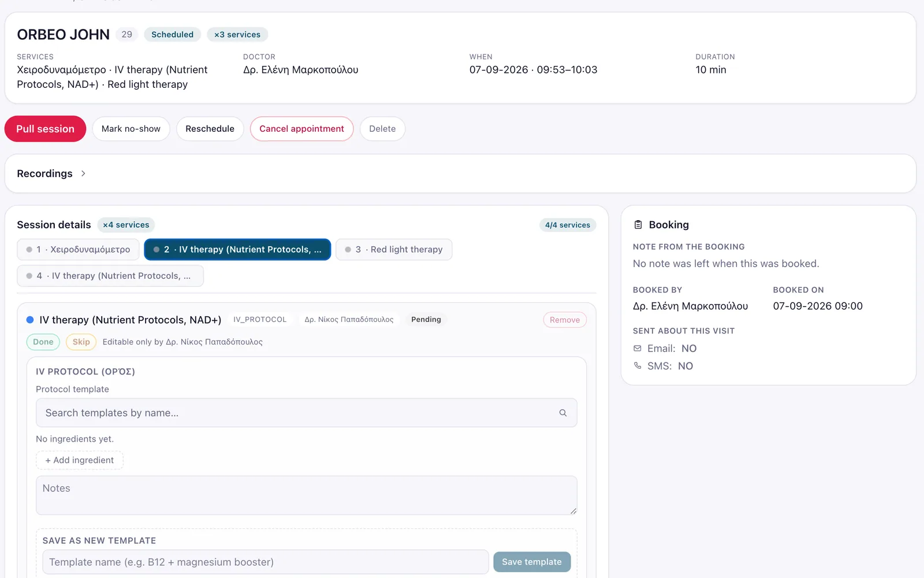Mark IV therapy service as Done
The image size is (924, 578).
(43, 342)
